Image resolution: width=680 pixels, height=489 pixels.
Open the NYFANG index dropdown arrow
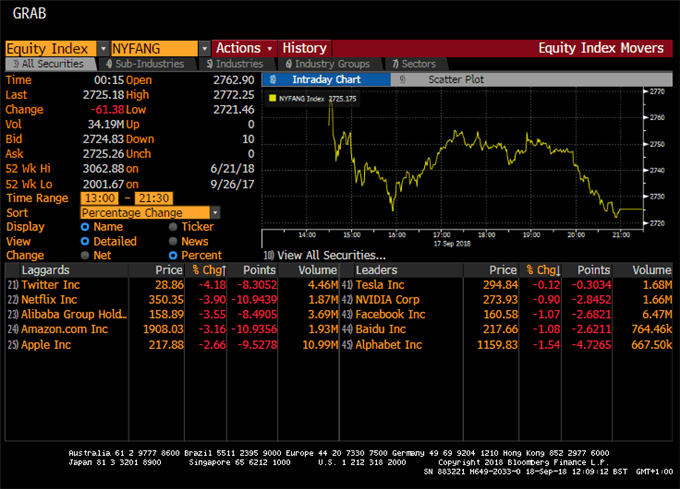205,49
